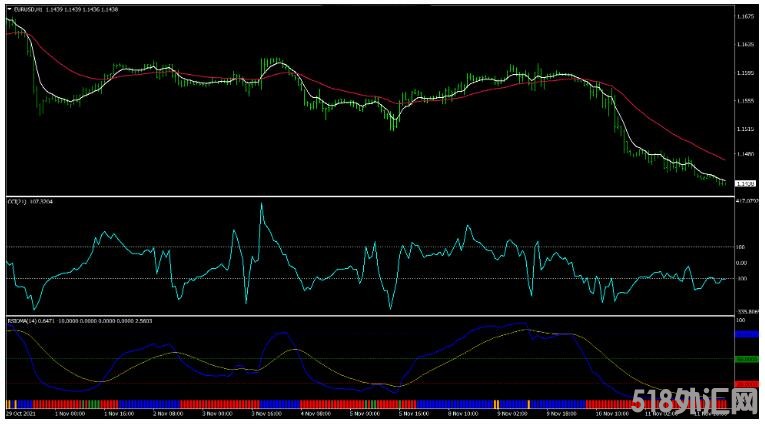Click the green level marker on RSIOMA scale

pos(746,359)
